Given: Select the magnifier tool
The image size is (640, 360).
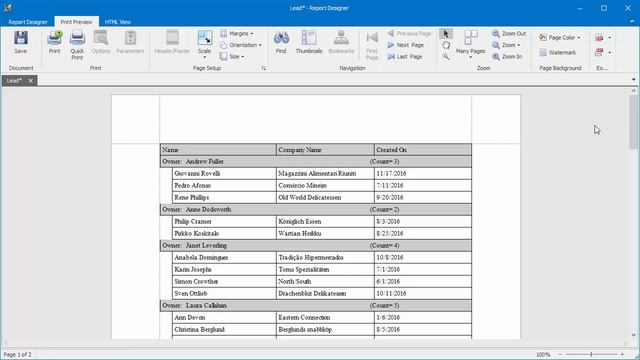Looking at the screenshot, I should pos(446,56).
